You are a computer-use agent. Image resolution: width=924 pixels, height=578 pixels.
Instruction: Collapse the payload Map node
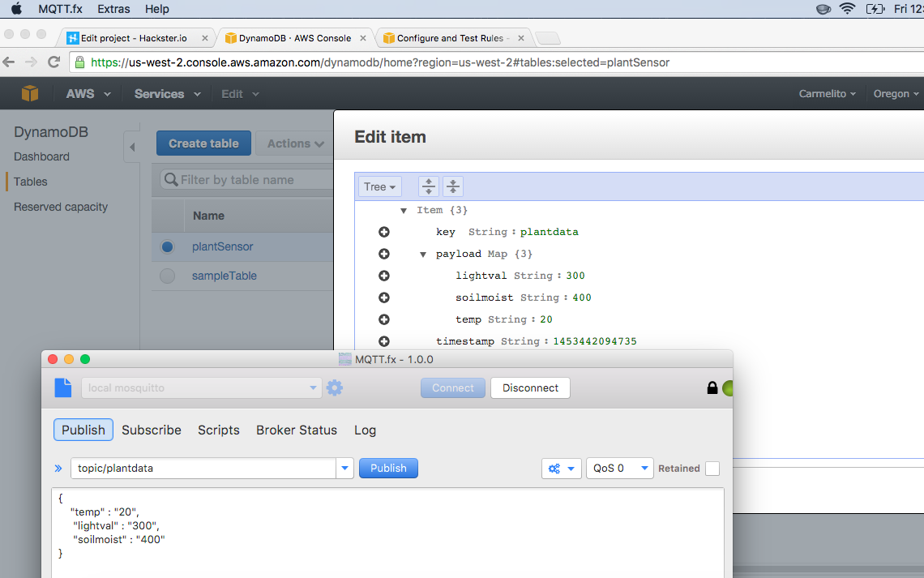[x=423, y=255]
